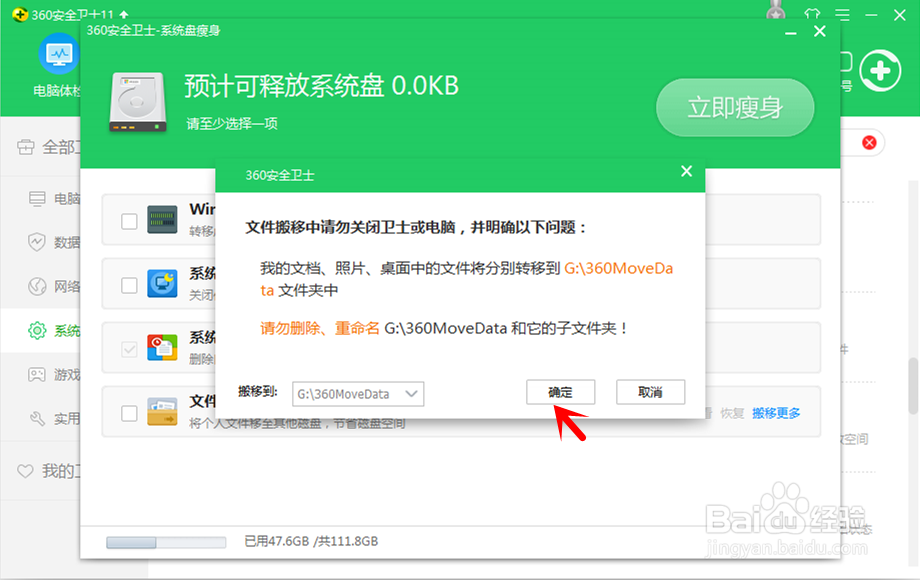Click the white round plus icon at top right
Viewport: 920px width, 580px height.
point(880,71)
